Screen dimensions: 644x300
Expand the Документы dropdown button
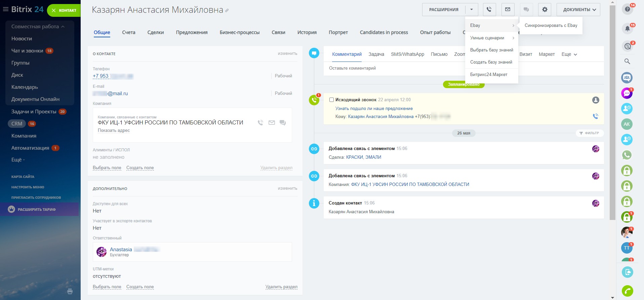tap(578, 9)
